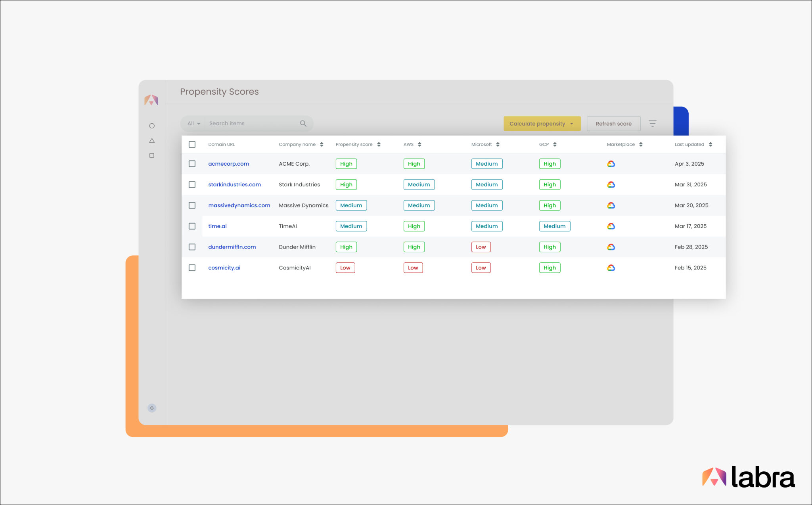Sort by the Propensity score column
This screenshot has height=505, width=812.
tap(379, 144)
